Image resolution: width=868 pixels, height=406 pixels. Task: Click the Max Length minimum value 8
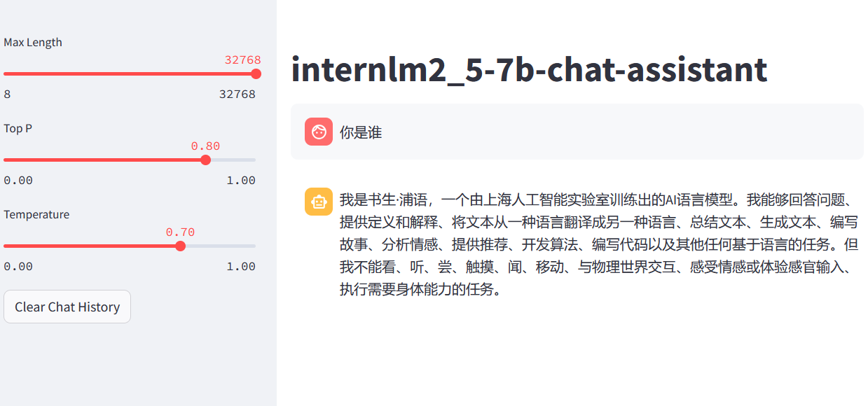point(7,94)
